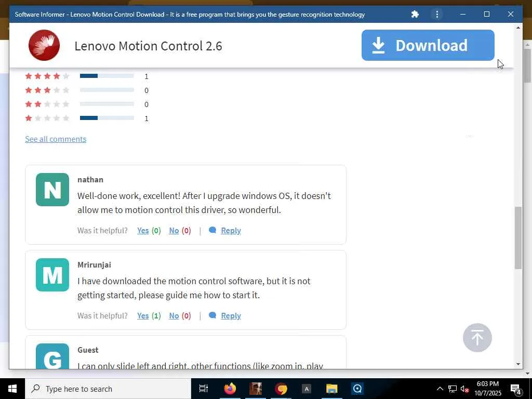The width and height of the screenshot is (532, 399).
Task: Click the username nathan
Action: pos(90,179)
